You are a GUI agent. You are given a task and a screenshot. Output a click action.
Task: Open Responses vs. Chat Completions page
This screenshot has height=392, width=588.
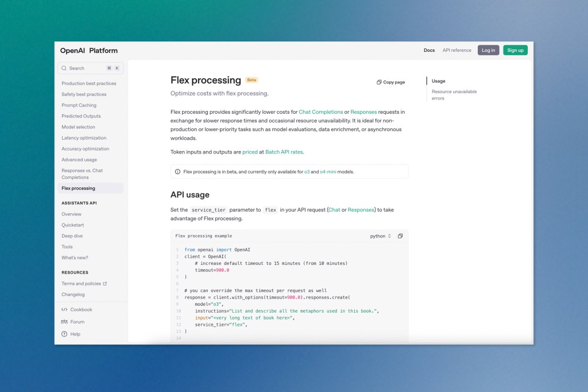point(82,174)
